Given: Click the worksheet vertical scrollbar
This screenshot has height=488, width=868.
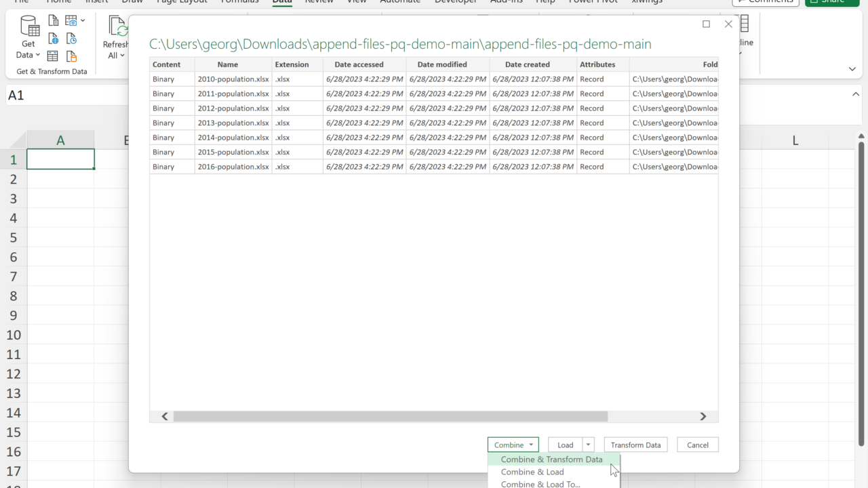Looking at the screenshot, I should 861,294.
